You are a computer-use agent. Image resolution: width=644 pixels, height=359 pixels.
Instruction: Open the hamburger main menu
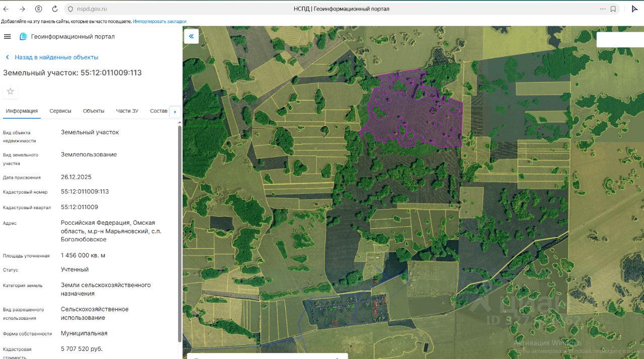pyautogui.click(x=7, y=36)
